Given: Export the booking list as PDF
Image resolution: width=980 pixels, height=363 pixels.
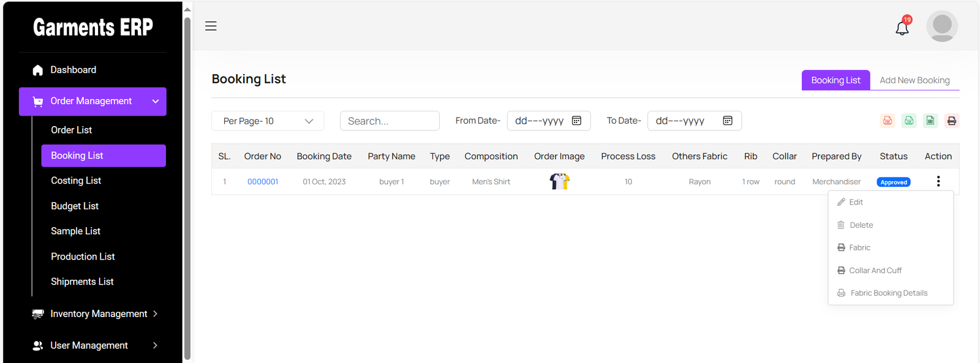Looking at the screenshot, I should pos(888,121).
